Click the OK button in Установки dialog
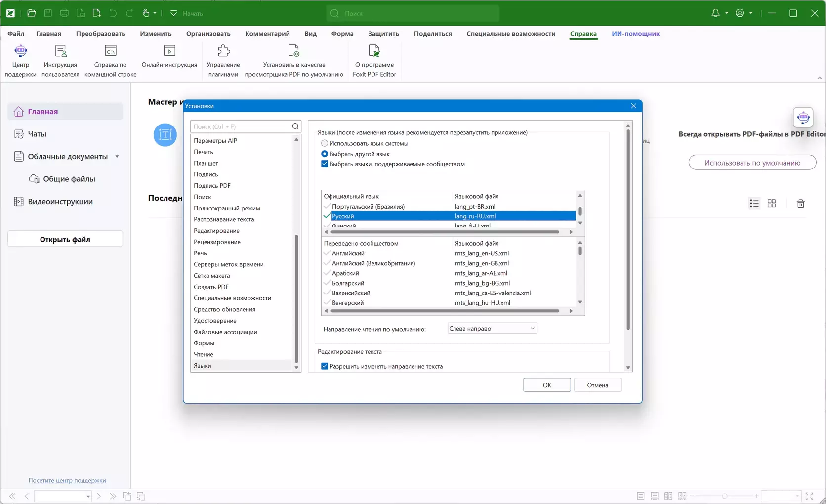The height and width of the screenshot is (504, 826). [546, 385]
